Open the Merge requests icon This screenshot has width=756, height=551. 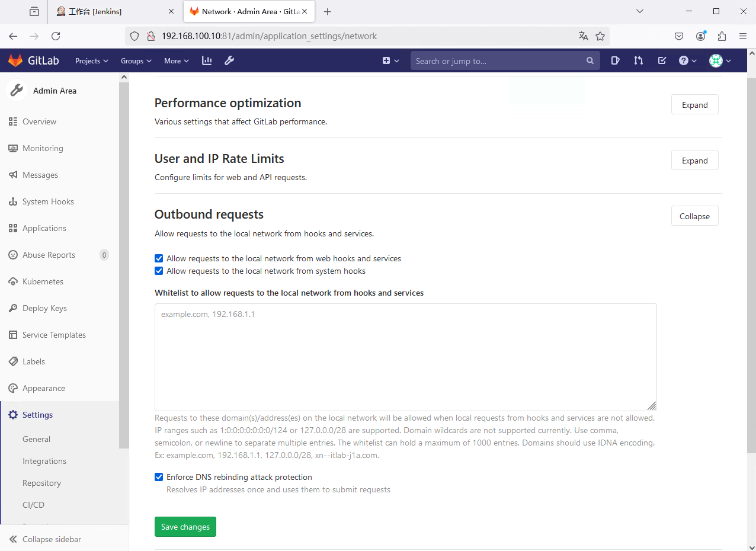[638, 60]
